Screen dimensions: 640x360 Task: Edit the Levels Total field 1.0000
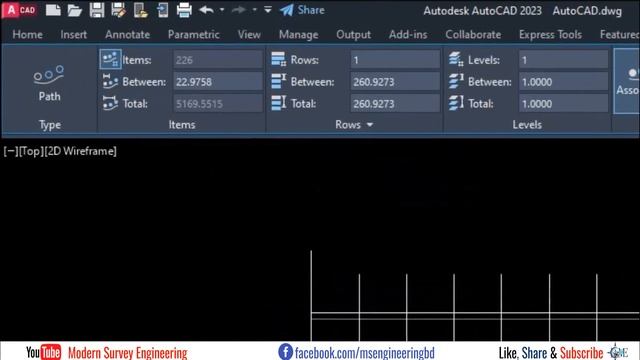tap(563, 104)
